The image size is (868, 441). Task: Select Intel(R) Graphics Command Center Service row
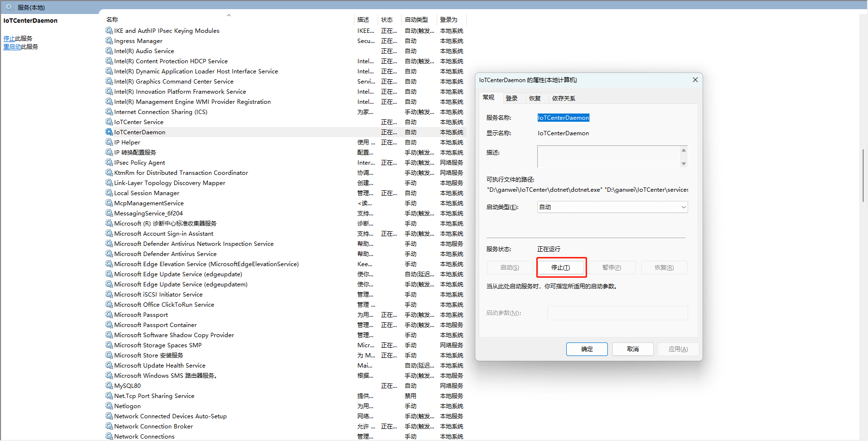point(285,81)
